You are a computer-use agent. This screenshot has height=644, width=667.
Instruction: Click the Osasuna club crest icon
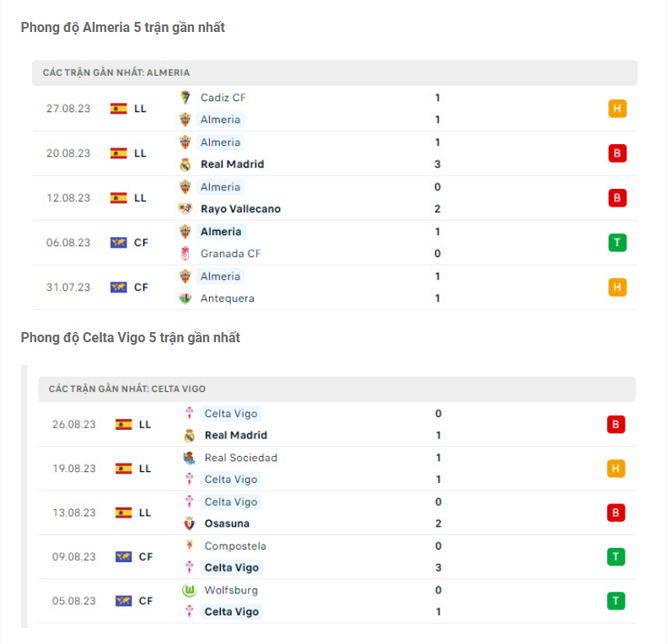click(x=190, y=523)
